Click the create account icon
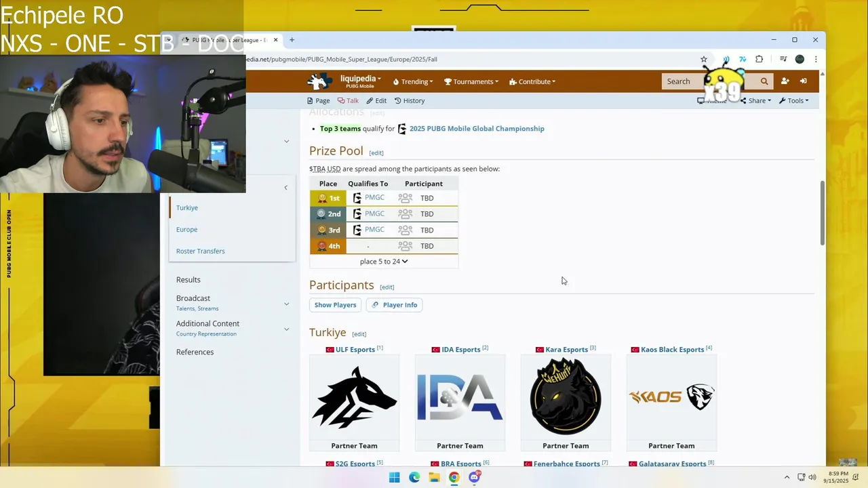The width and height of the screenshot is (868, 488). [785, 81]
